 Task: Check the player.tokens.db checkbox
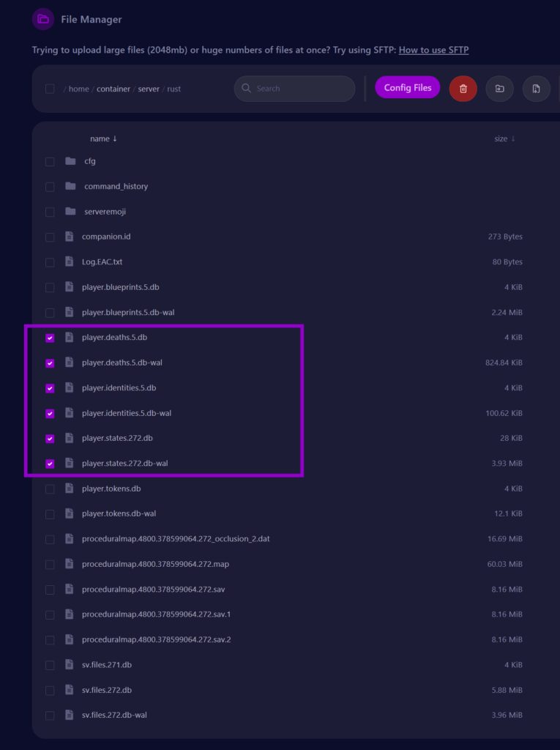(x=50, y=489)
